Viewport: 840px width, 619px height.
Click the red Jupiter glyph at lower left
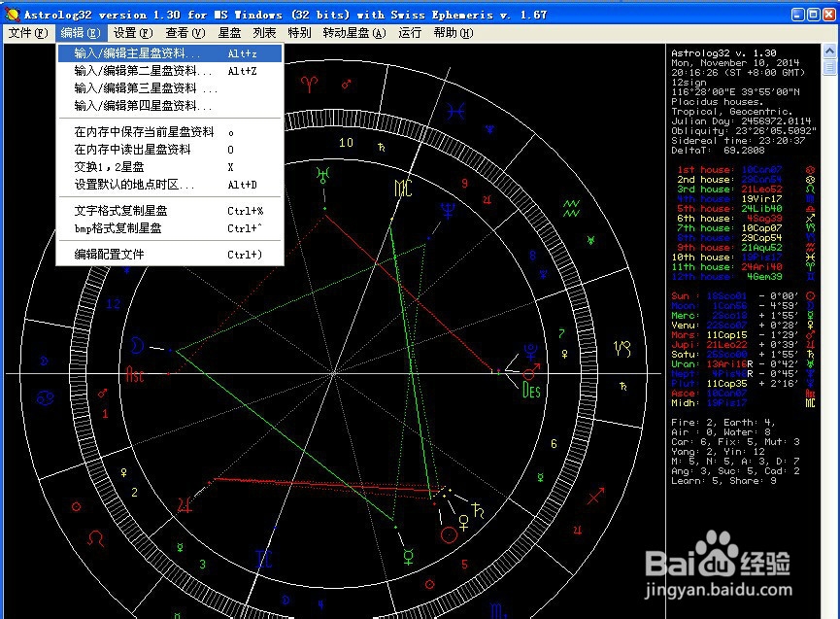tap(185, 505)
